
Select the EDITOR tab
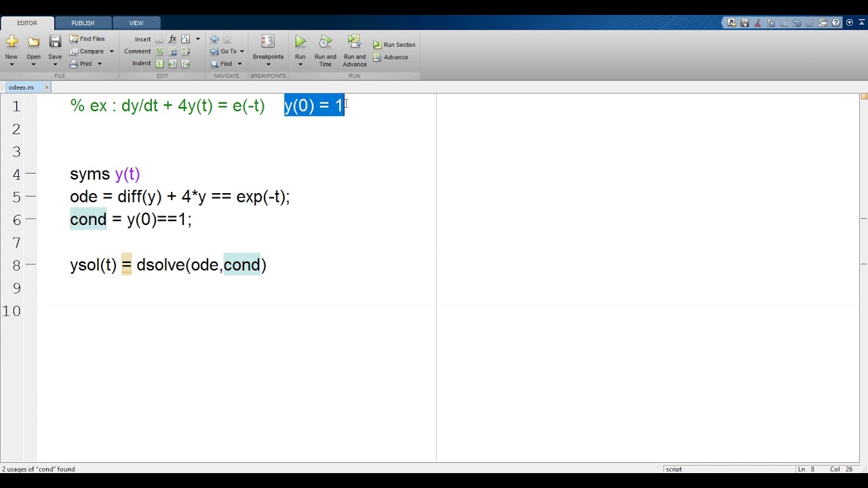tap(27, 23)
